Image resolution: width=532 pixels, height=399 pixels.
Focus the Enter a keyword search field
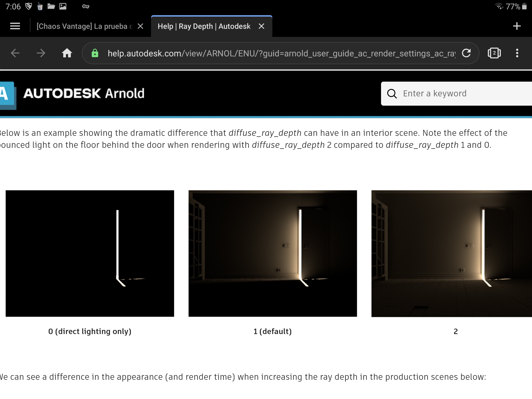462,94
